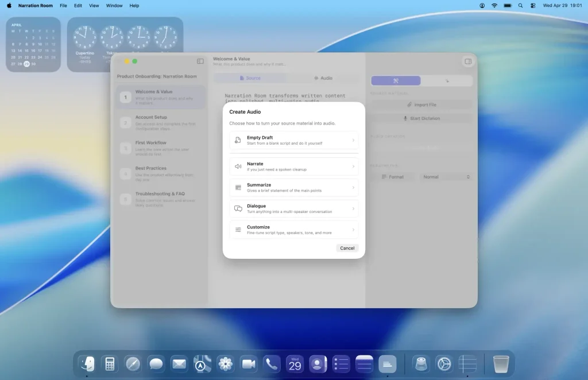The height and width of the screenshot is (380, 588).
Task: Toggle the left sidebar panel icon
Action: coord(200,61)
